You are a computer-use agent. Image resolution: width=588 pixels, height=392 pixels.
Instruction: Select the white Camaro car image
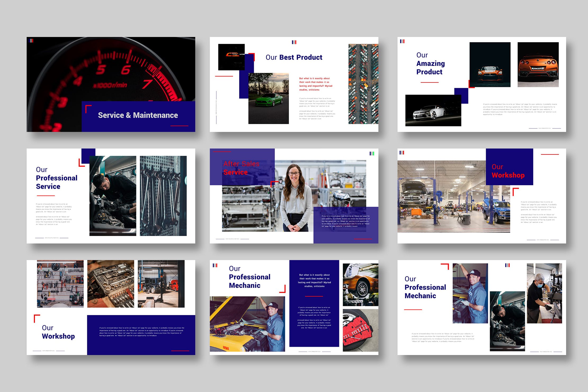point(433,110)
